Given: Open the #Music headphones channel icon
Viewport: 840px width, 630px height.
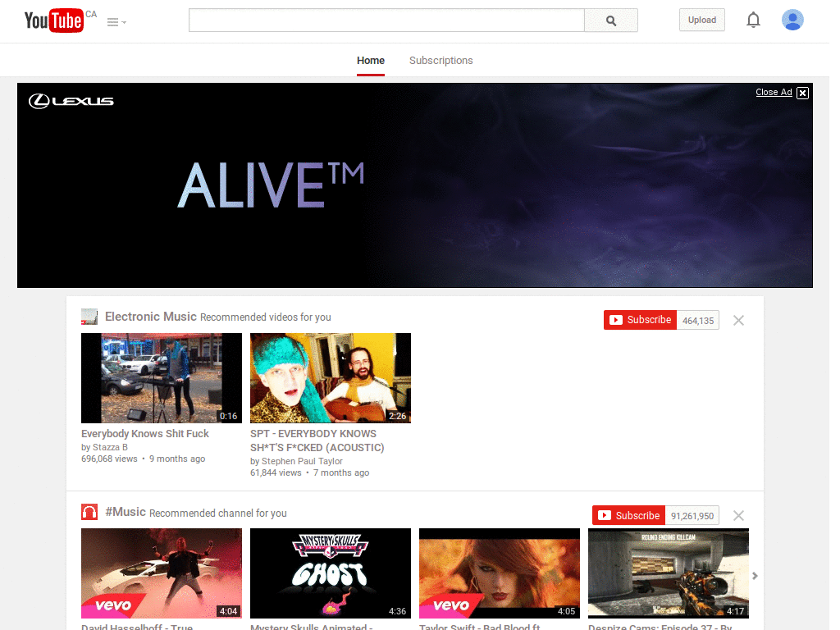Looking at the screenshot, I should 89,512.
